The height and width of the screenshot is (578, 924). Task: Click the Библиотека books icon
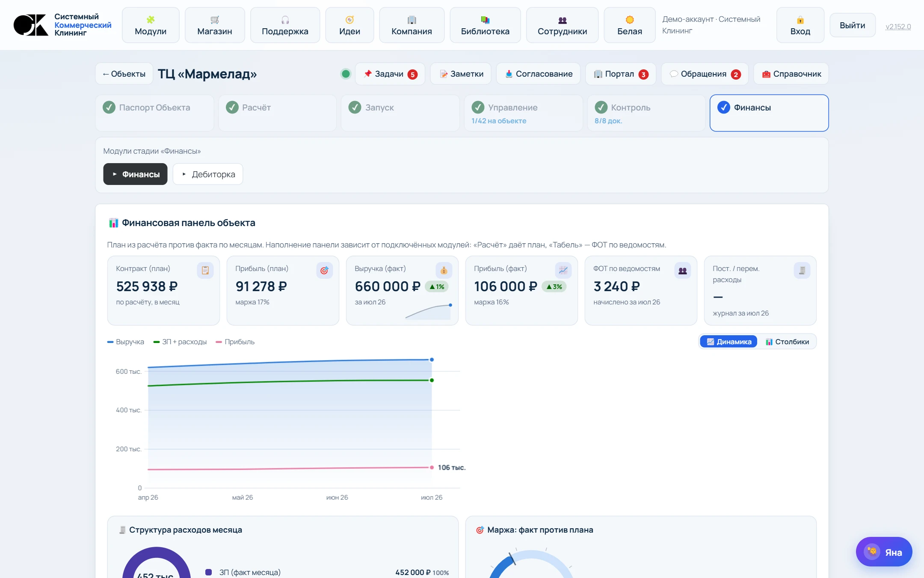(485, 20)
